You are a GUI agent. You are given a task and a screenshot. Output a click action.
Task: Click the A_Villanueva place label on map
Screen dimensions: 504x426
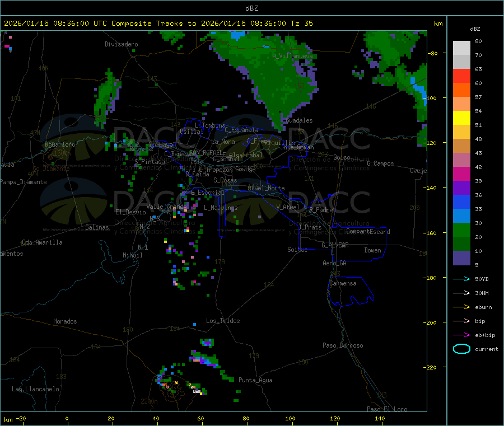pos(292,56)
